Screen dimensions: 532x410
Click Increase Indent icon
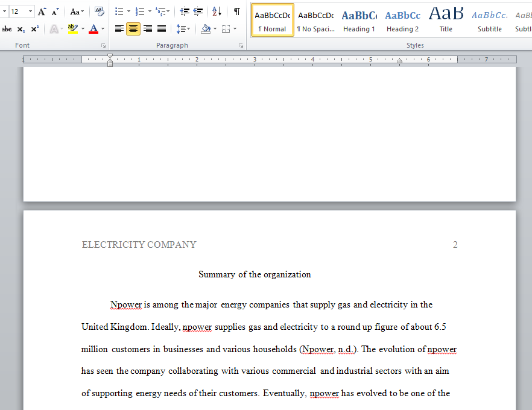point(198,12)
